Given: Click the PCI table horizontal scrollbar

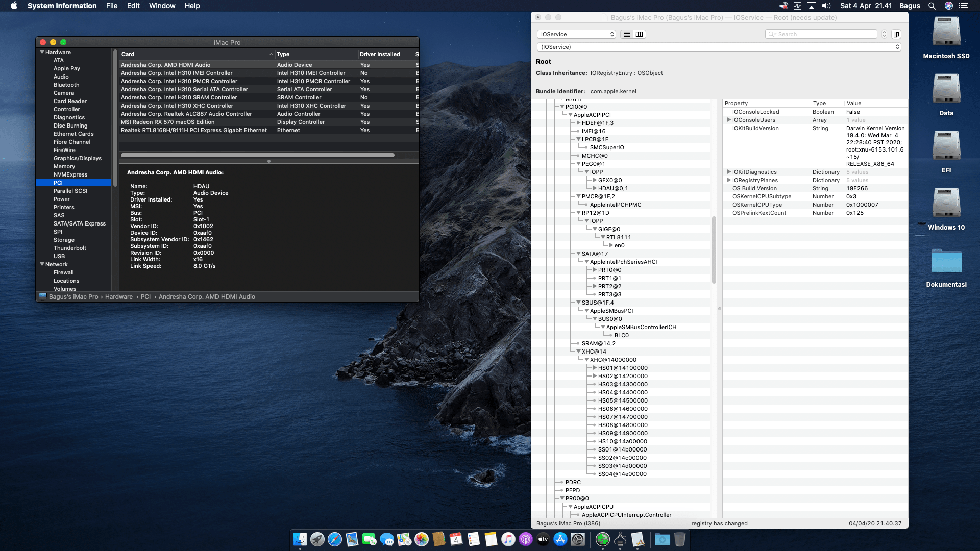Looking at the screenshot, I should point(258,155).
